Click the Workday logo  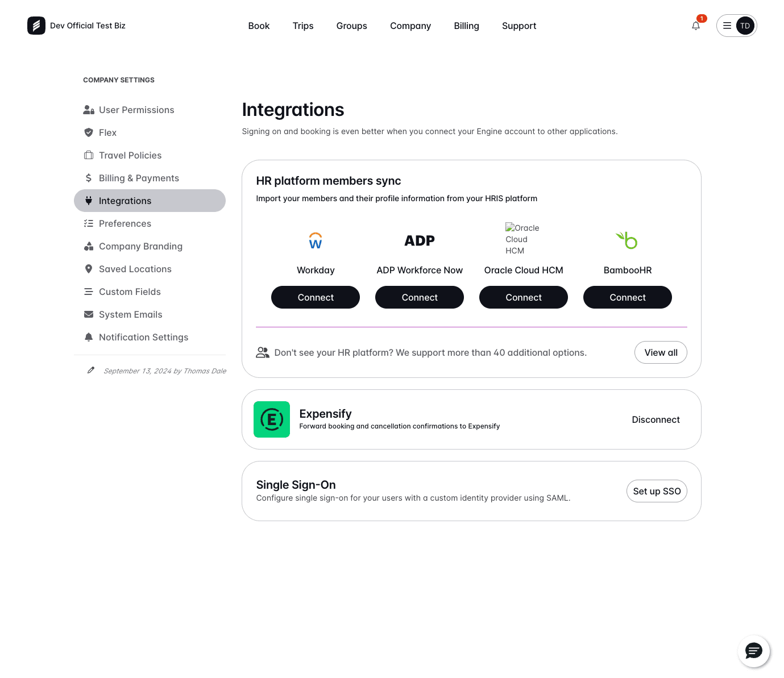tap(316, 240)
